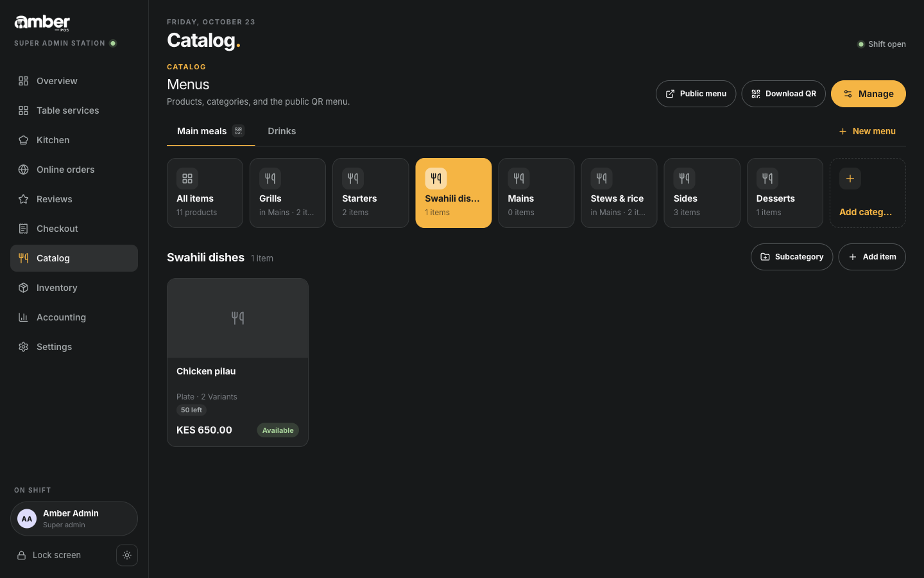
Task: Click the Online orders globe icon
Action: click(x=24, y=170)
